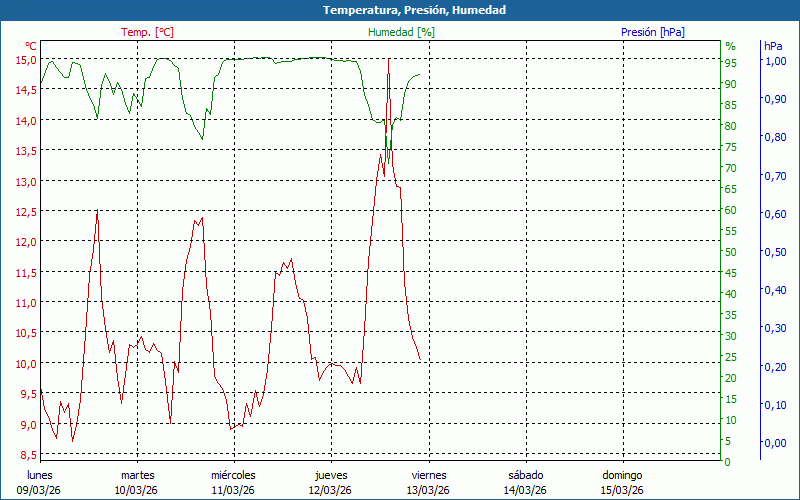The image size is (800, 500).
Task: Select the green 'Humedad [%]' legend label
Action: tap(401, 32)
